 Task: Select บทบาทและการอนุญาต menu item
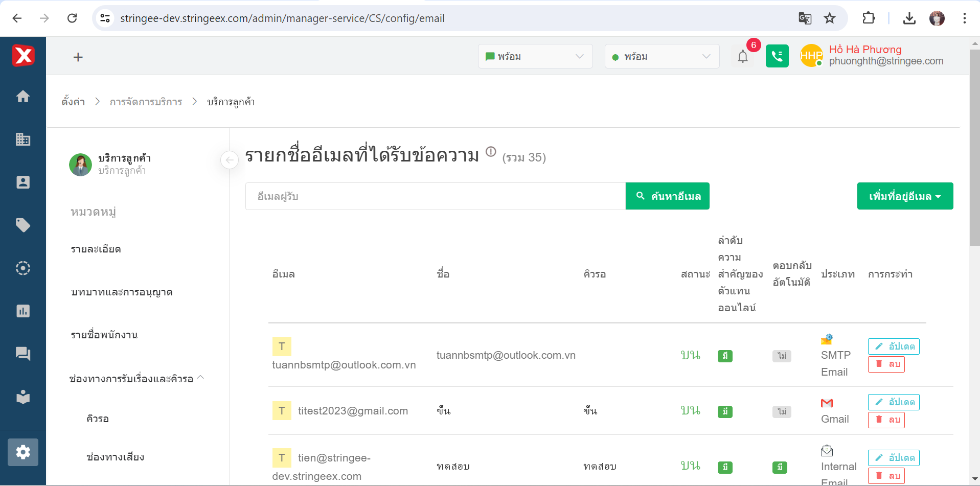click(122, 292)
